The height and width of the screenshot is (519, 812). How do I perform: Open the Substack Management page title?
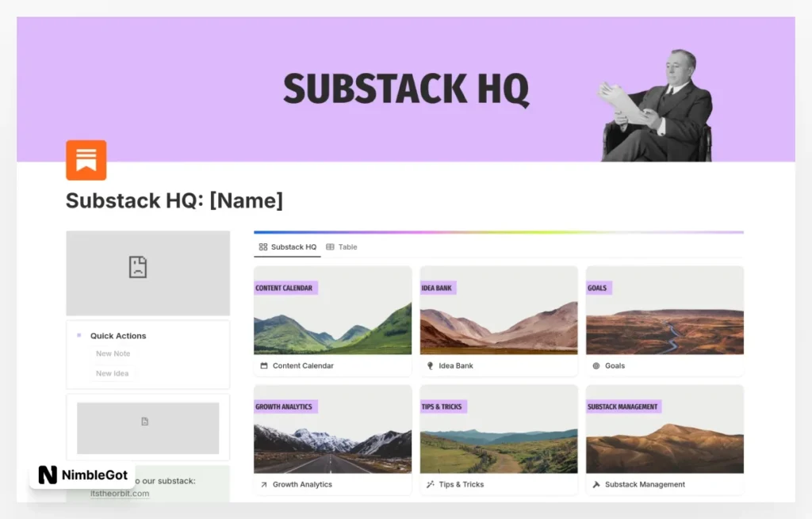(645, 484)
